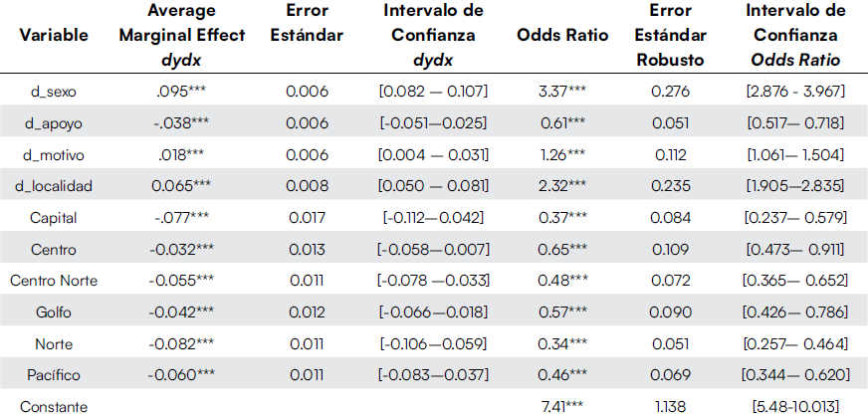This screenshot has width=868, height=415.
Task: Select the d_sexo row label
Action: click(x=54, y=92)
